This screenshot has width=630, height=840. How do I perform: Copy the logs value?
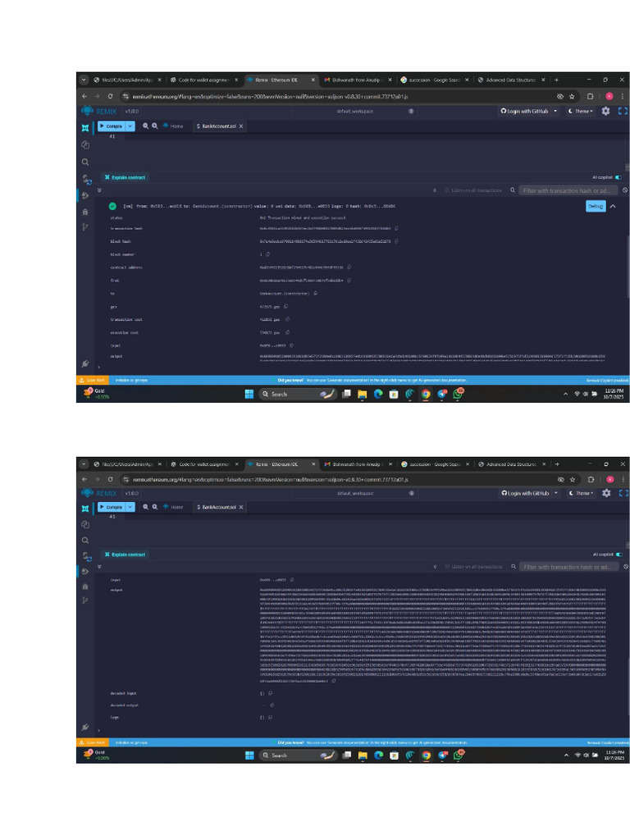coord(271,717)
